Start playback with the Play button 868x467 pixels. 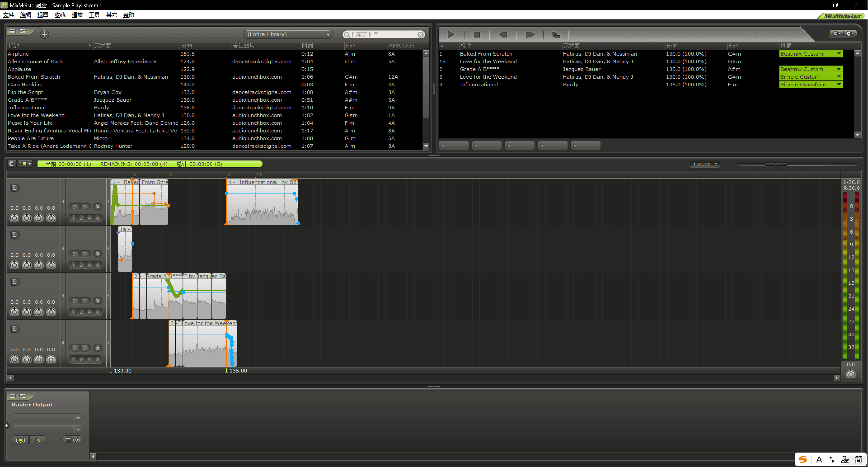pos(450,34)
